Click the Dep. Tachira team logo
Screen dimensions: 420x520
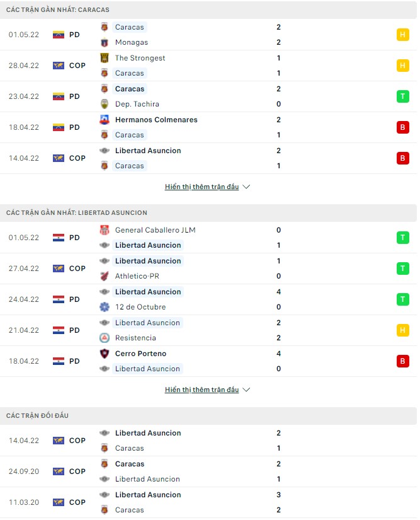106,104
